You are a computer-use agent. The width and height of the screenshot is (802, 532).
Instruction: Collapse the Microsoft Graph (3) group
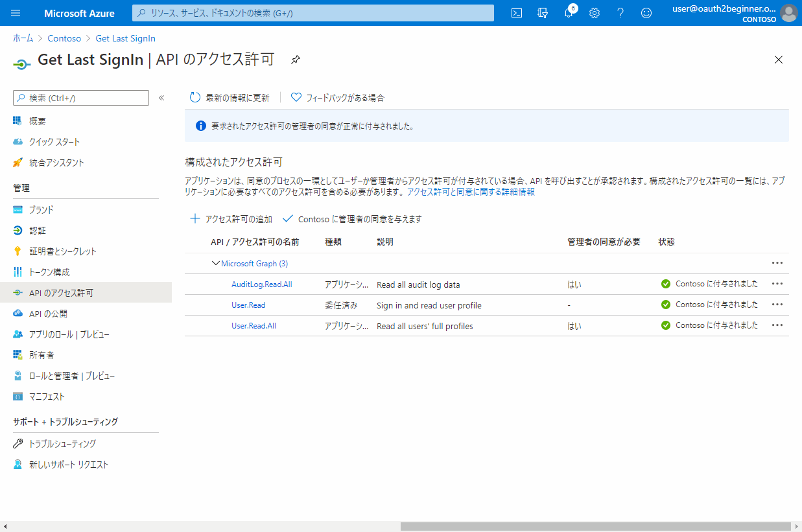point(215,264)
